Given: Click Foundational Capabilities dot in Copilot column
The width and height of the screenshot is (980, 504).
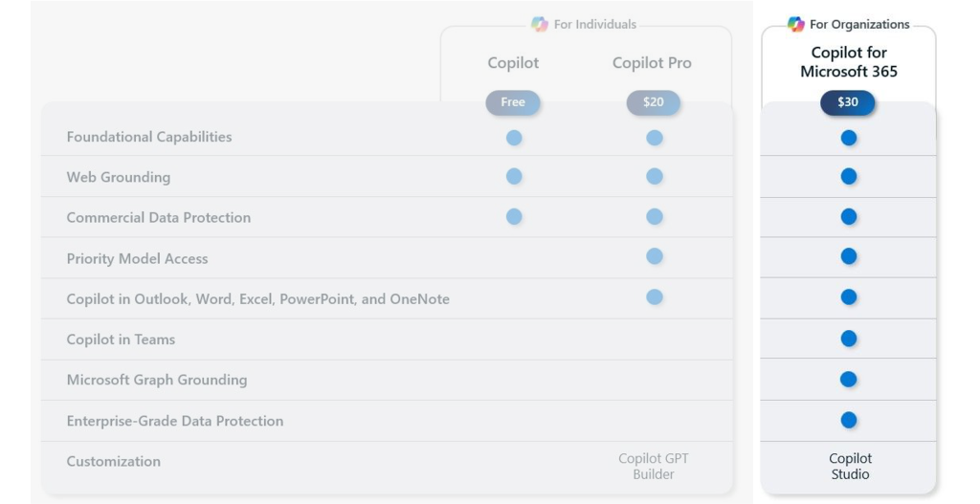Looking at the screenshot, I should [514, 138].
